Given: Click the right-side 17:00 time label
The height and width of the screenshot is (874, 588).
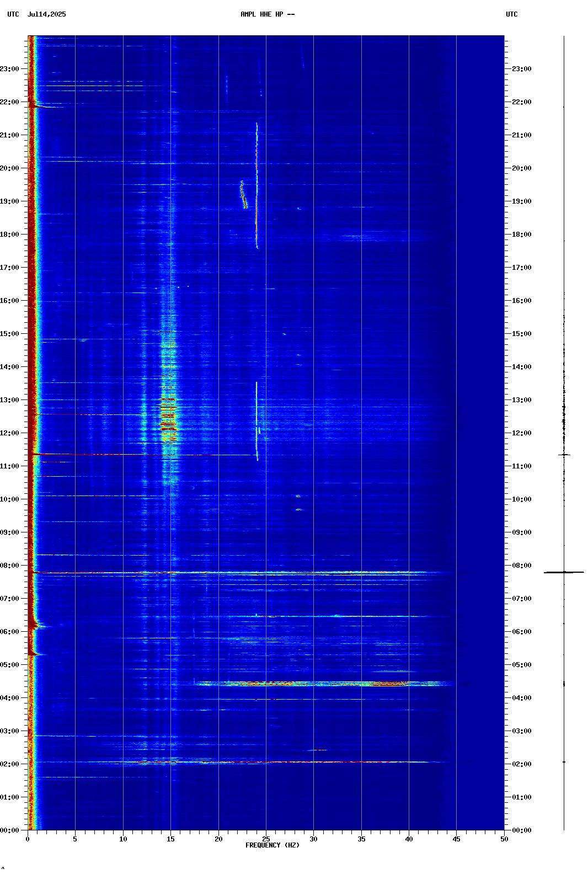Looking at the screenshot, I should pos(522,268).
